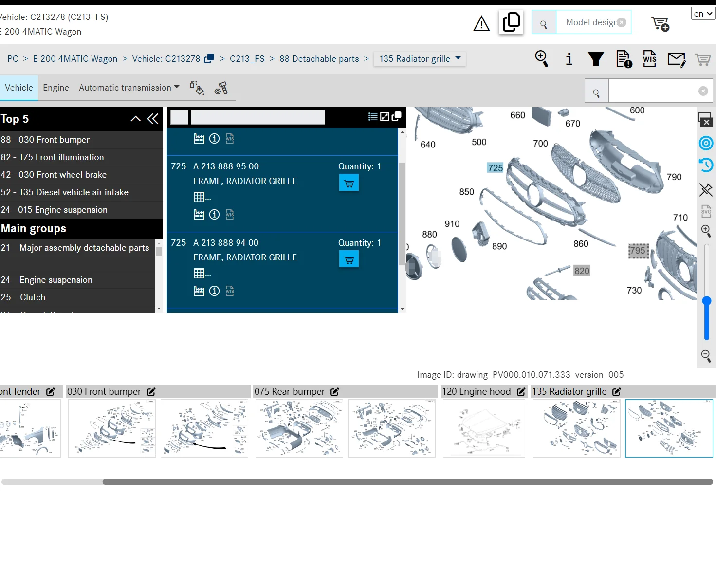
Task: Edit the 075 Rear bumper subgroup label
Action: coord(335,392)
